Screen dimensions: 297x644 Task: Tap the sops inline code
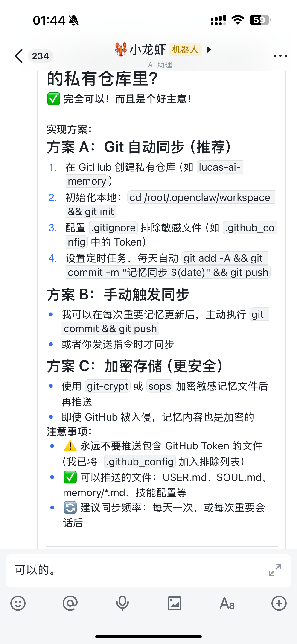[x=160, y=386]
